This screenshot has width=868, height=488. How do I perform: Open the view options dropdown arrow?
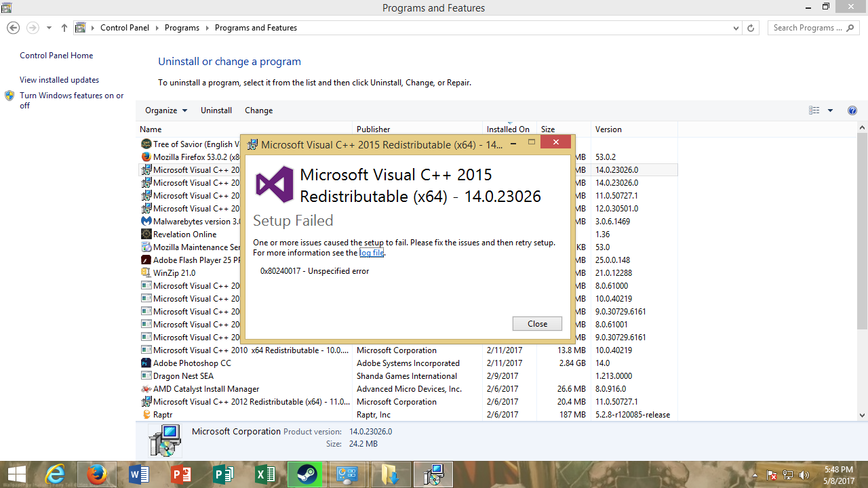click(x=830, y=110)
